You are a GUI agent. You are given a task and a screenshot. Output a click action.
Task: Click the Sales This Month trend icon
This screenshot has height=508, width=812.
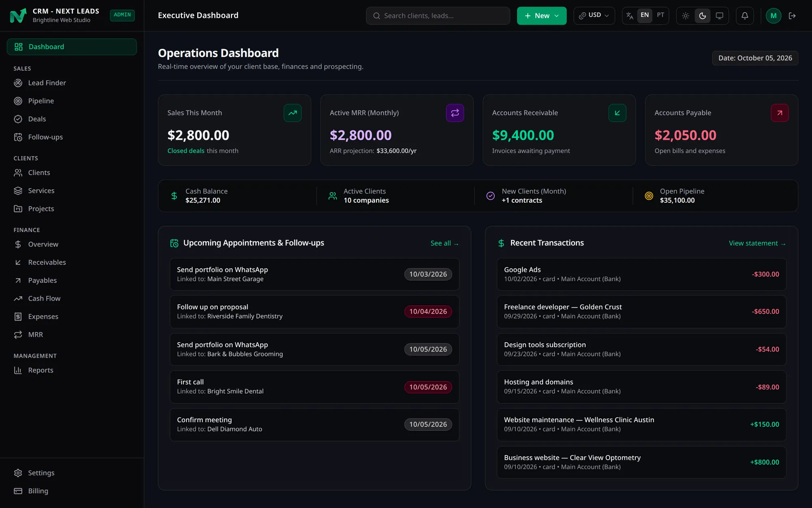tap(292, 113)
